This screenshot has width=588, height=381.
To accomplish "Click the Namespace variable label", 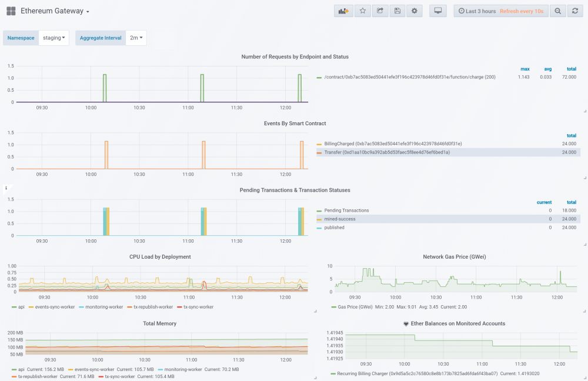I will (x=21, y=38).
